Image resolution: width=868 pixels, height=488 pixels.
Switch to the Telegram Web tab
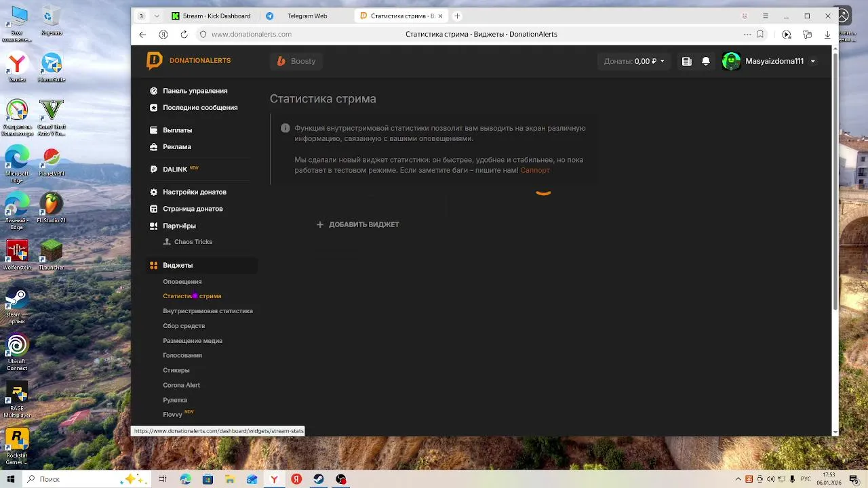305,16
